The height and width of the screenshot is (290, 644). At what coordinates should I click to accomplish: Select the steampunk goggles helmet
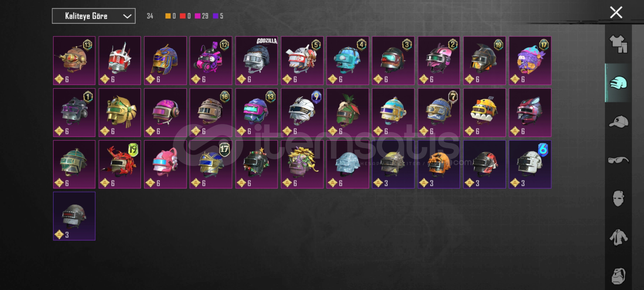coord(74,61)
